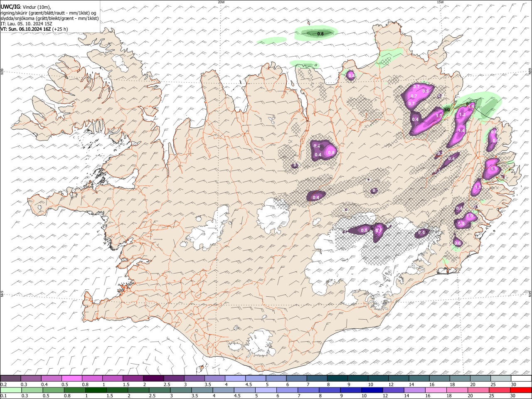Click dark teal swatch labeled 8 in upper legend
The width and height of the screenshot is (532, 399).
click(x=337, y=379)
